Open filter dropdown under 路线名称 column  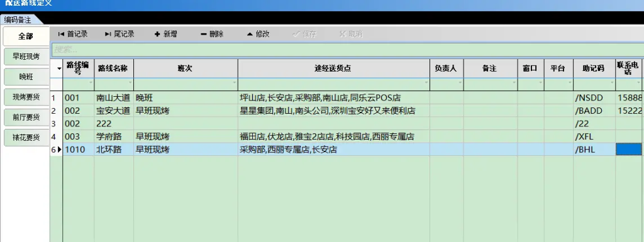click(x=130, y=83)
